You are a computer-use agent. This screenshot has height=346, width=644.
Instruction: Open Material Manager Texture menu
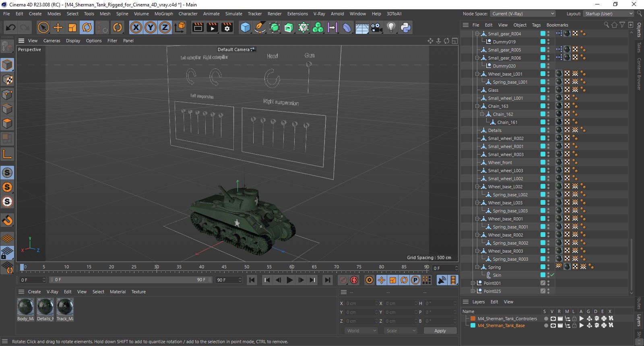(x=138, y=292)
